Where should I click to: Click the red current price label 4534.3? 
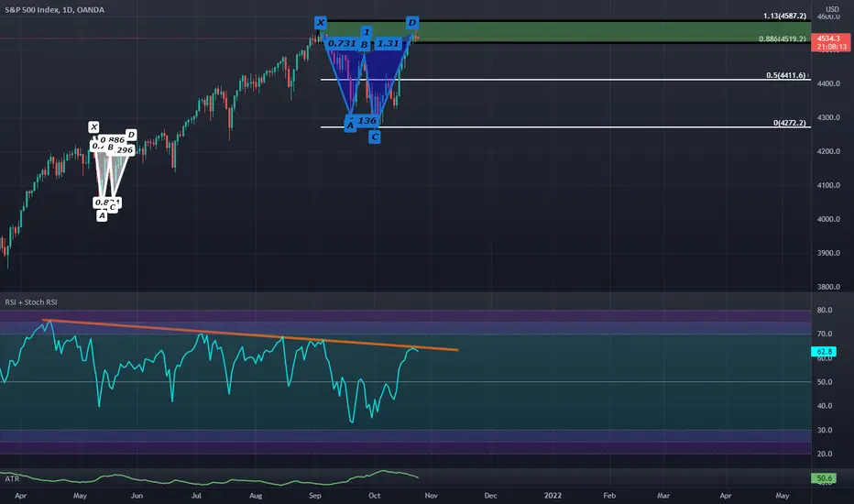click(x=830, y=42)
